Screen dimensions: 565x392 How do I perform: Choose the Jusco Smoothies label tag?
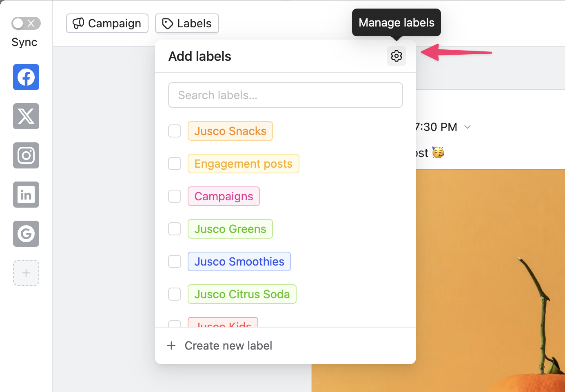(x=239, y=261)
